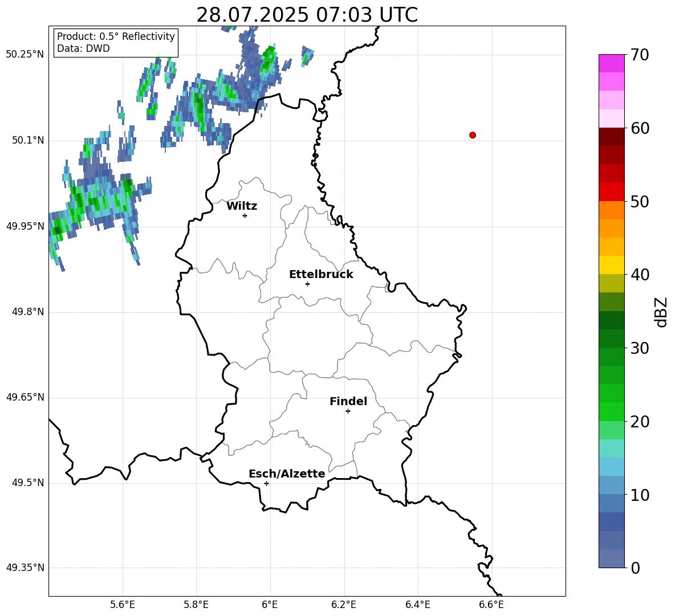Click the red radar site marker dot

coord(473,135)
